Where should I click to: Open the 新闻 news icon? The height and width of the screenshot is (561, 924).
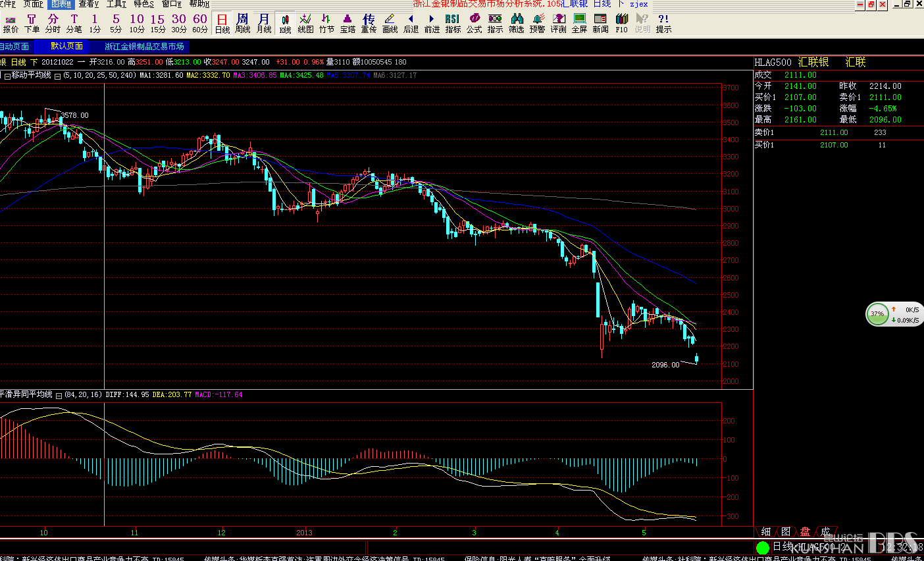click(601, 24)
